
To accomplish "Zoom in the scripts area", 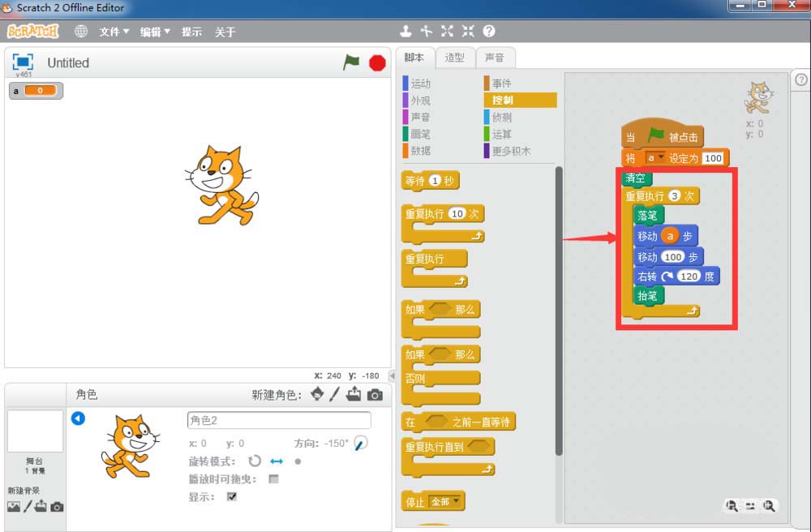I will coord(769,505).
